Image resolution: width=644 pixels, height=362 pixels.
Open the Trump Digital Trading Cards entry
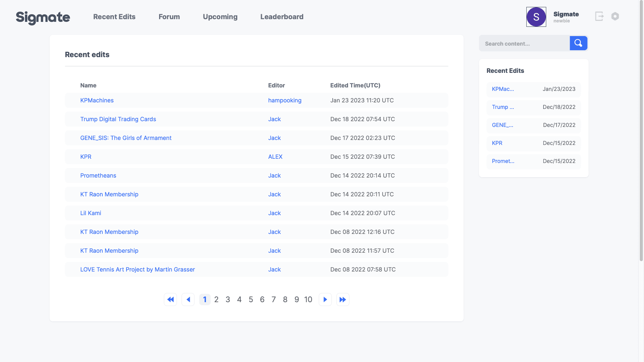118,119
